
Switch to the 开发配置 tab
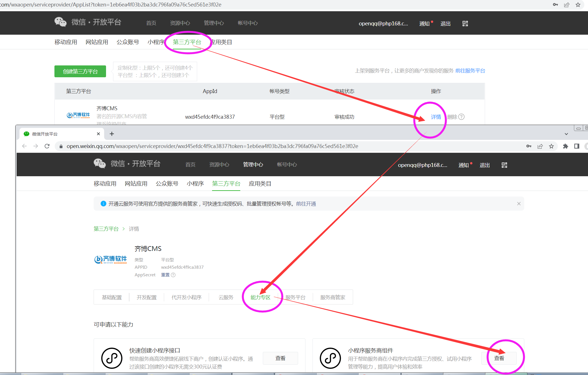point(147,297)
